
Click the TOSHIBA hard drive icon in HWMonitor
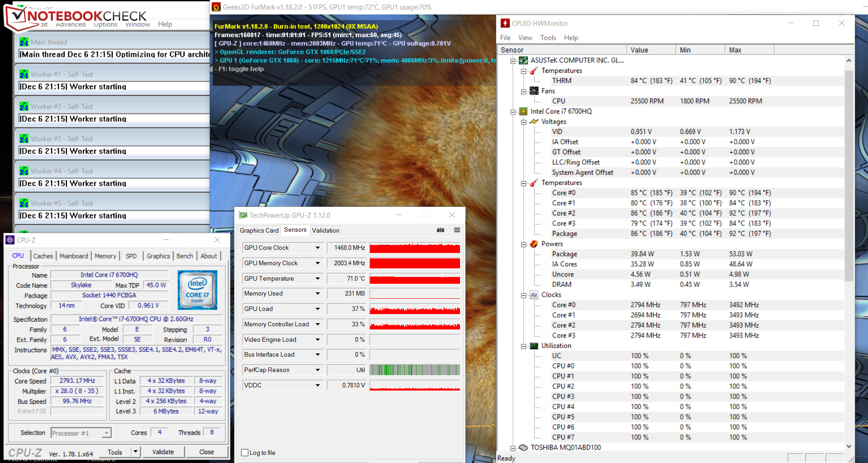[x=523, y=448]
